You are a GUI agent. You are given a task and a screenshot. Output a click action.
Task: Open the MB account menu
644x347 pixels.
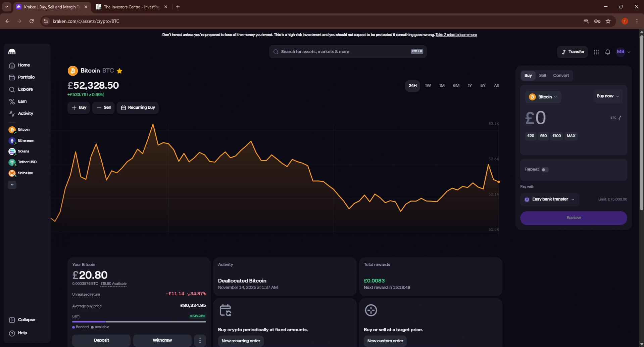pos(624,52)
